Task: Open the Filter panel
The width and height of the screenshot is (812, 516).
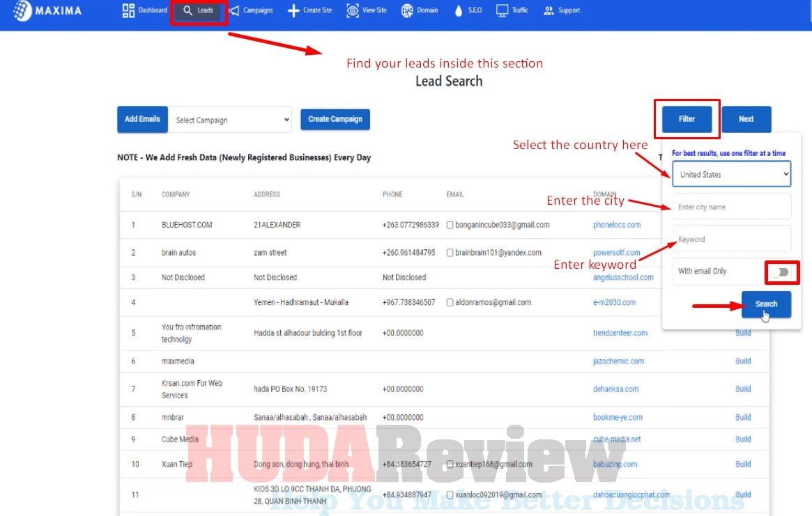Action: point(686,118)
